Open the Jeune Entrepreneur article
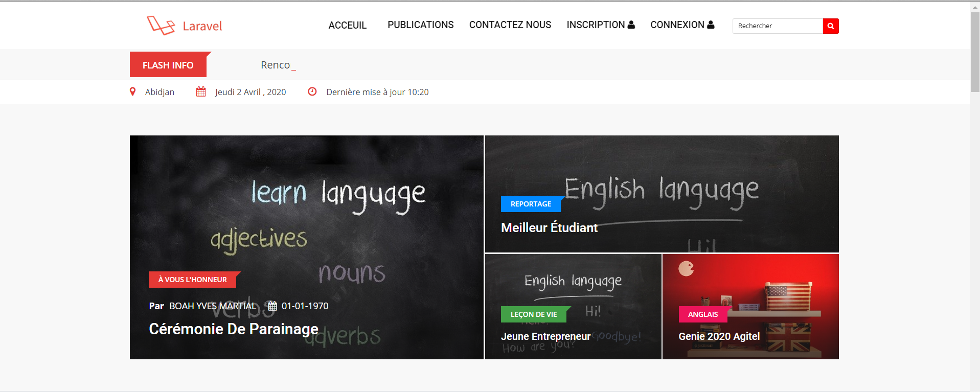Viewport: 980px width, 392px height. point(545,336)
